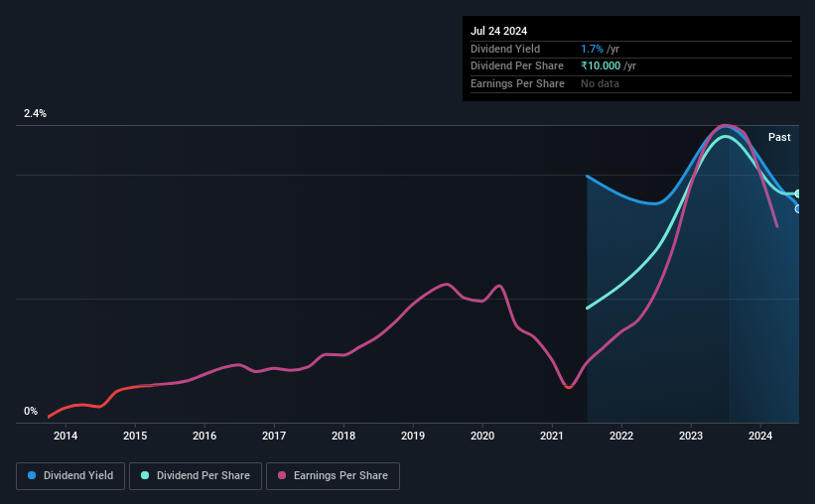Click the 2020 year label on the axis
Image resolution: width=815 pixels, height=504 pixels.
pos(482,436)
